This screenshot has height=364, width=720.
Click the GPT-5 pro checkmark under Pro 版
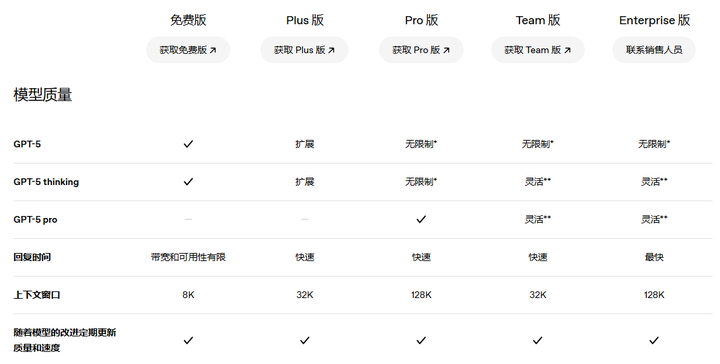(x=421, y=219)
